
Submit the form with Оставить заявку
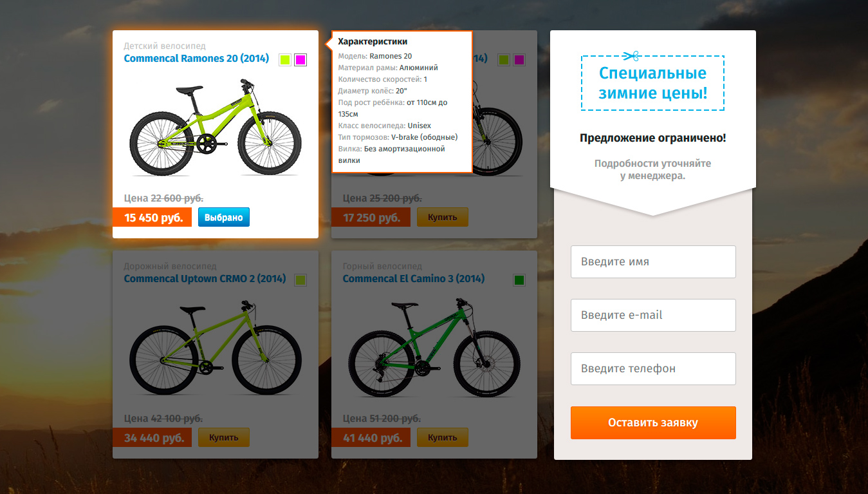tap(653, 423)
